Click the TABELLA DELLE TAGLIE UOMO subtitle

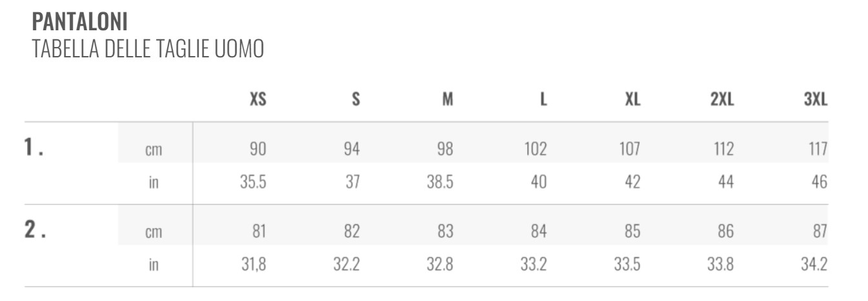tap(148, 50)
